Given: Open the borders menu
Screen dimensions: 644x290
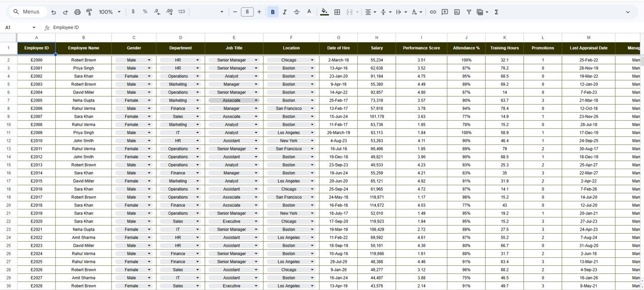Looking at the screenshot, I should tap(337, 12).
